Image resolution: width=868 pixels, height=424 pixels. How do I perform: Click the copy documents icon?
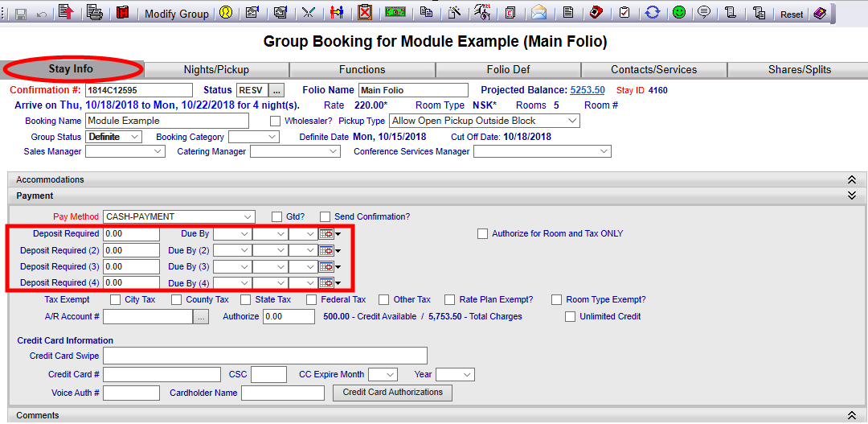[426, 13]
